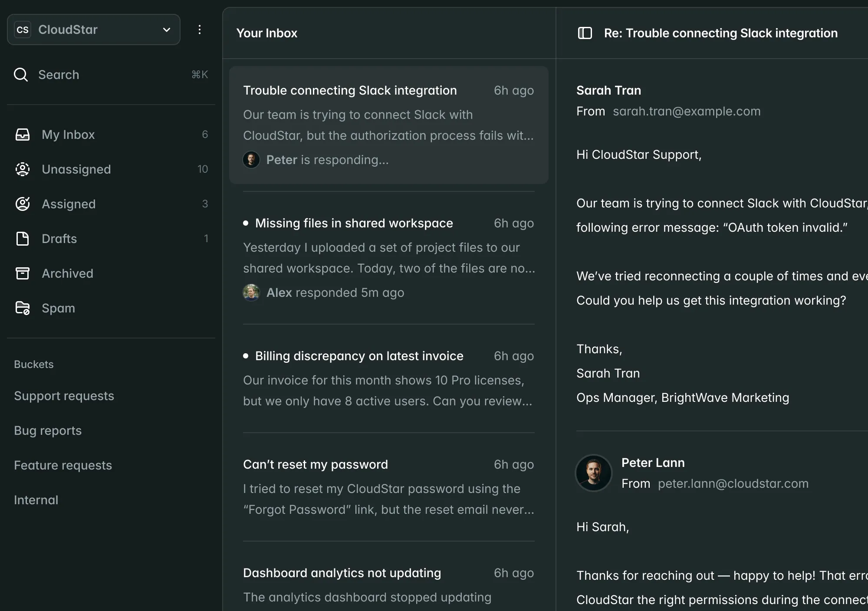This screenshot has width=868, height=611.
Task: Open the workspace overflow three-dot menu
Action: pos(200,30)
